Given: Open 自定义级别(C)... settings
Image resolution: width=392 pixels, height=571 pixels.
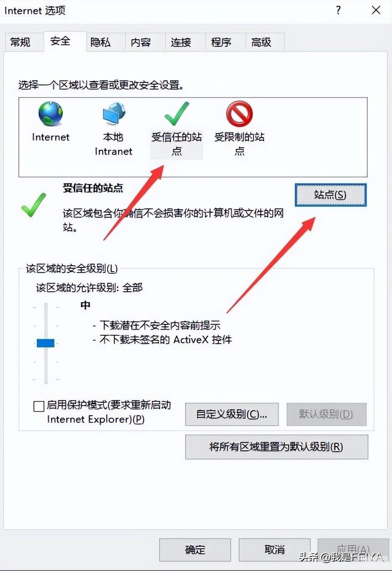Looking at the screenshot, I should pos(232,414).
